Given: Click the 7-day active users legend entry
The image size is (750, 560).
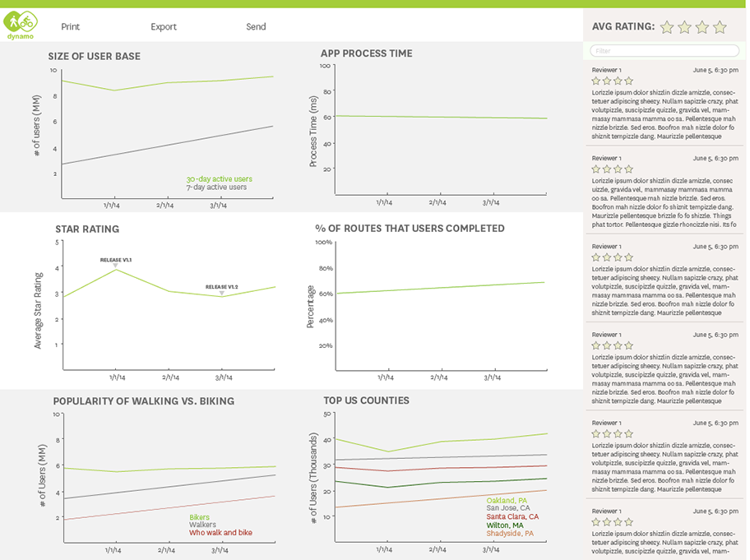Looking at the screenshot, I should tap(216, 187).
